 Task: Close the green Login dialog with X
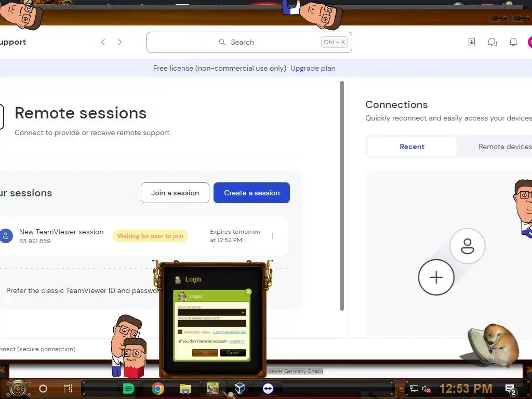248,292
